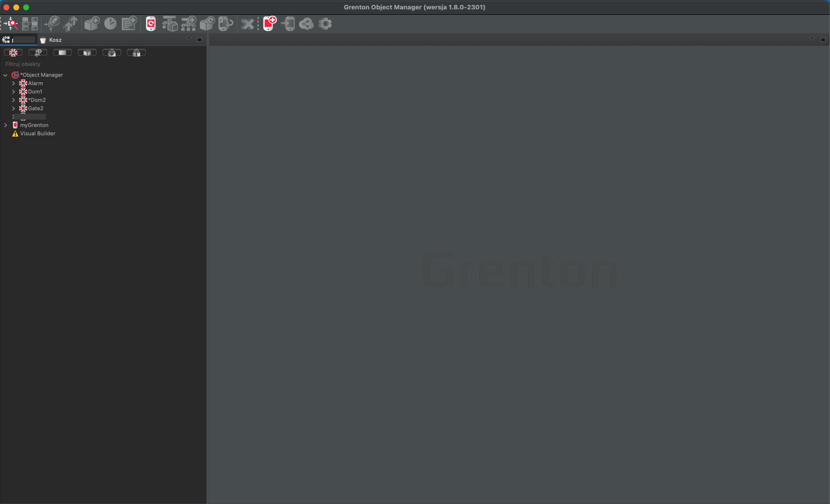The image size is (830, 504).
Task: Select the first project tab beside Kosz
Action: pos(19,40)
